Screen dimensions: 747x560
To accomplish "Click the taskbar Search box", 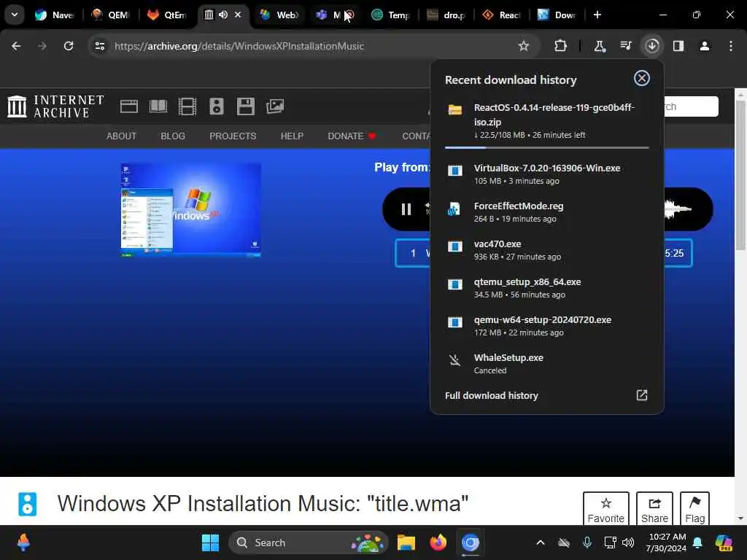I will tap(309, 542).
